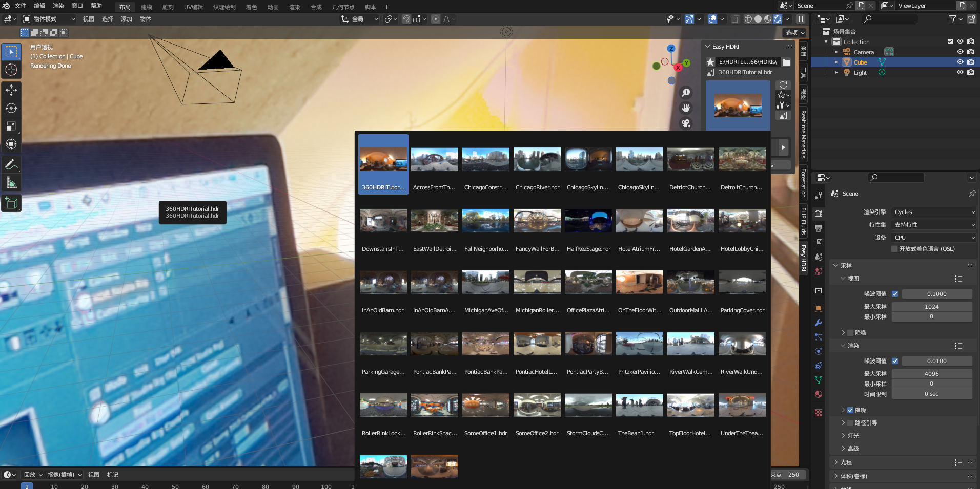
Task: Open the View Layer properties tab icon
Action: click(819, 242)
